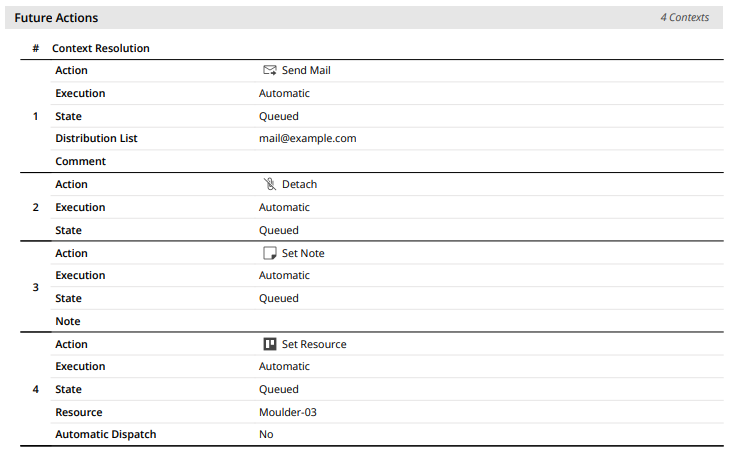Click the 4 Contexts counter label
Image resolution: width=732 pixels, height=456 pixels.
tap(684, 18)
